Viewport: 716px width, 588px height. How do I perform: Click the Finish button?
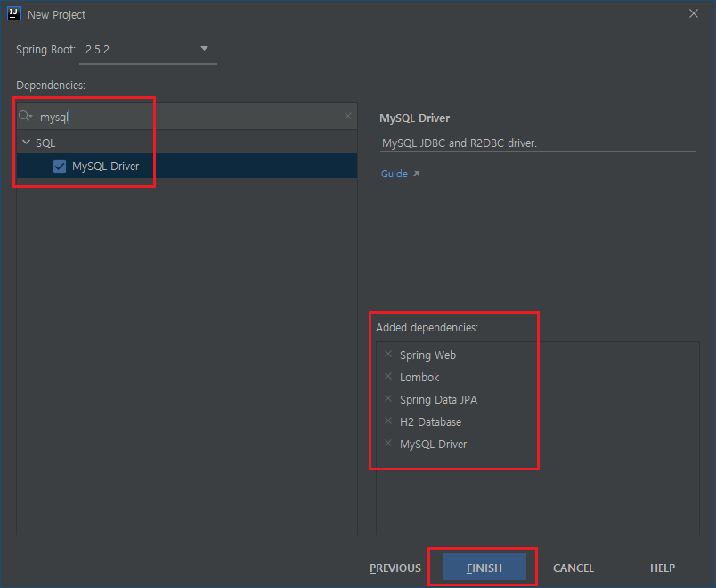click(x=484, y=568)
